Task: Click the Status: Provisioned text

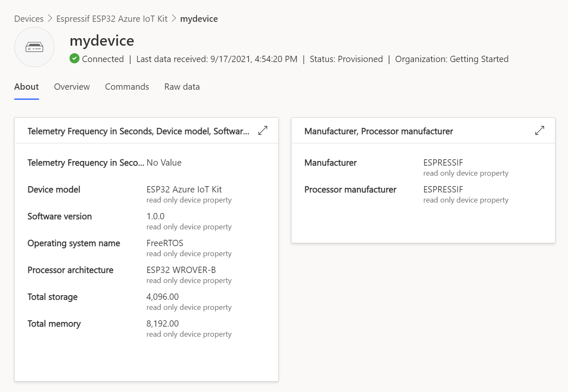Action: tap(346, 59)
